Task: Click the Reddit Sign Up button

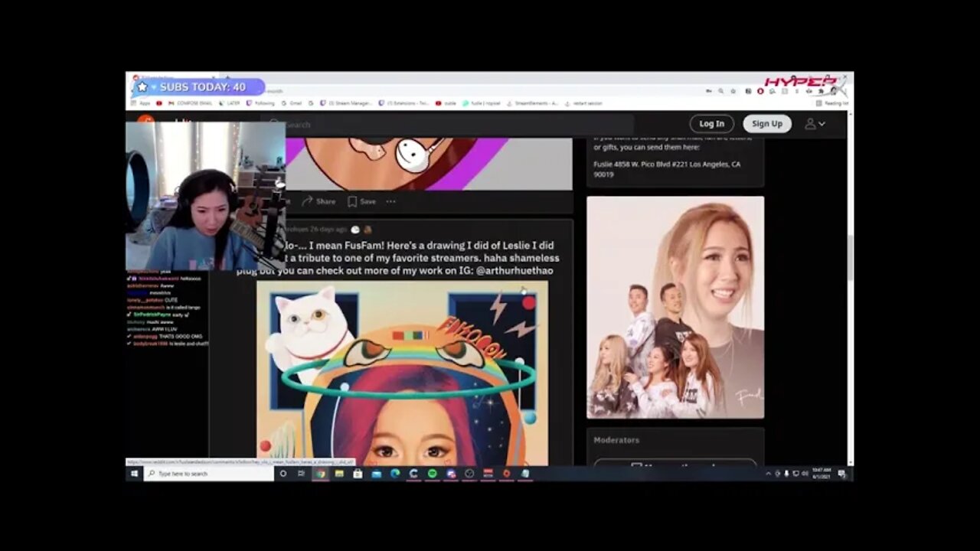Action: (766, 124)
